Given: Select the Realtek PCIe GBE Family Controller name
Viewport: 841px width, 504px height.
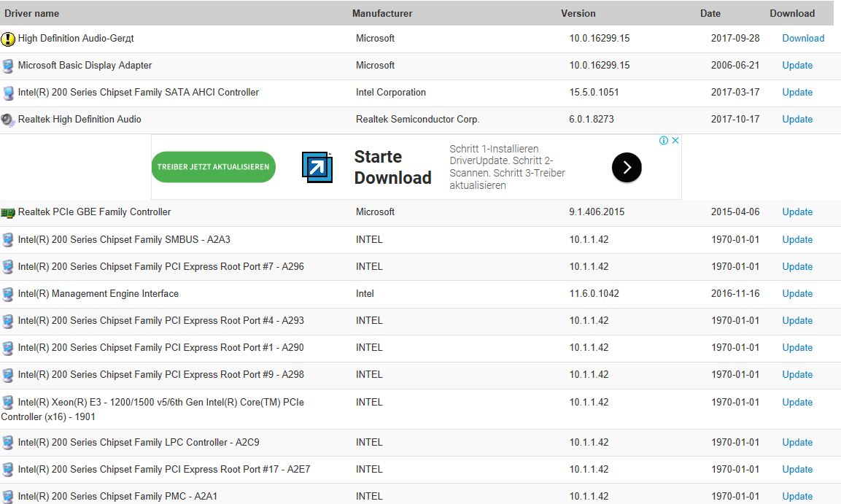Looking at the screenshot, I should (x=94, y=212).
